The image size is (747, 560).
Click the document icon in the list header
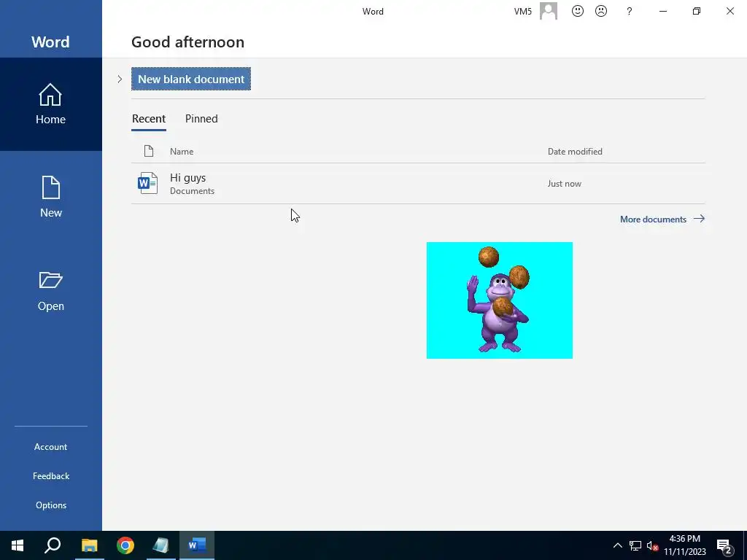click(x=149, y=151)
